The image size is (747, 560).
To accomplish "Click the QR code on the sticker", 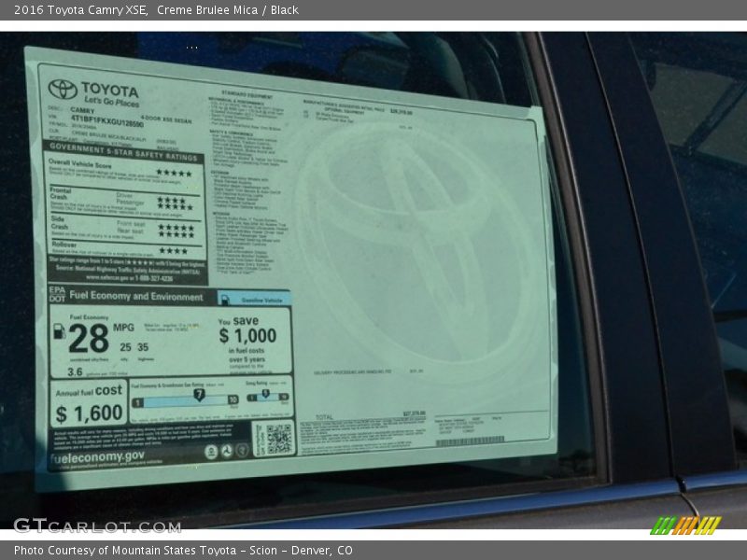I will (x=278, y=439).
